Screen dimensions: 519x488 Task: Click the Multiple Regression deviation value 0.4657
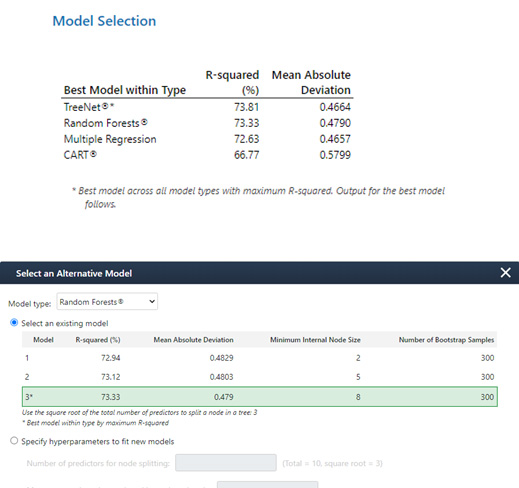335,139
